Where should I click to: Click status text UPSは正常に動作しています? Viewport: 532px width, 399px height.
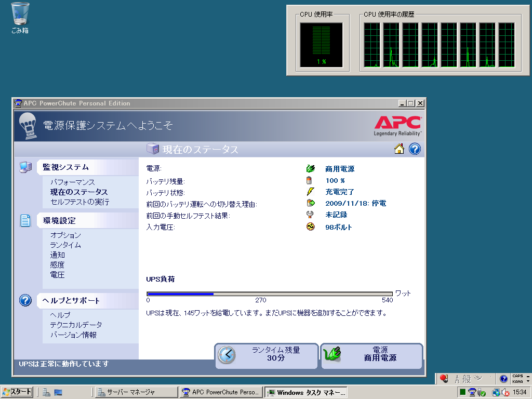[64, 364]
